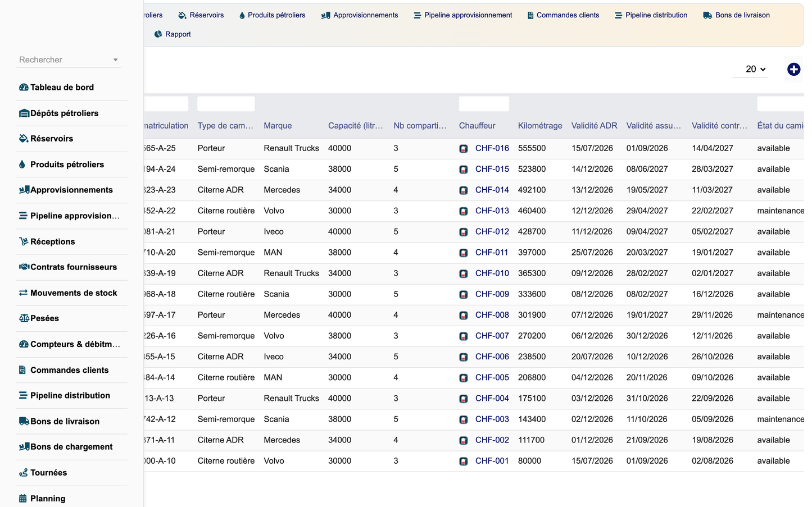Click the Compteurs & débitmètres gauge icon
This screenshot has width=812, height=507.
24,344
